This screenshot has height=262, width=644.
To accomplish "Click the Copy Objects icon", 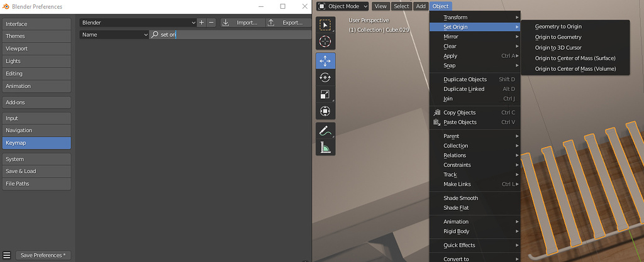I will tap(437, 112).
